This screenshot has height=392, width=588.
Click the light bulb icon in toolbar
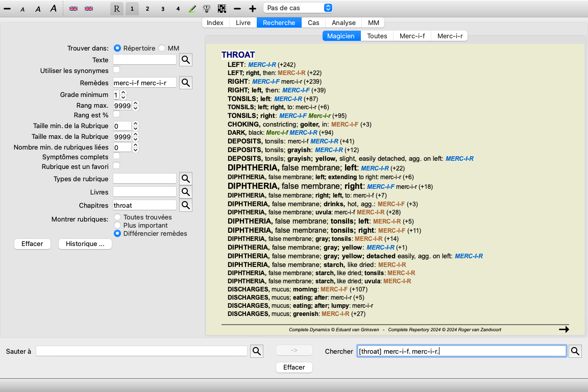[207, 8]
